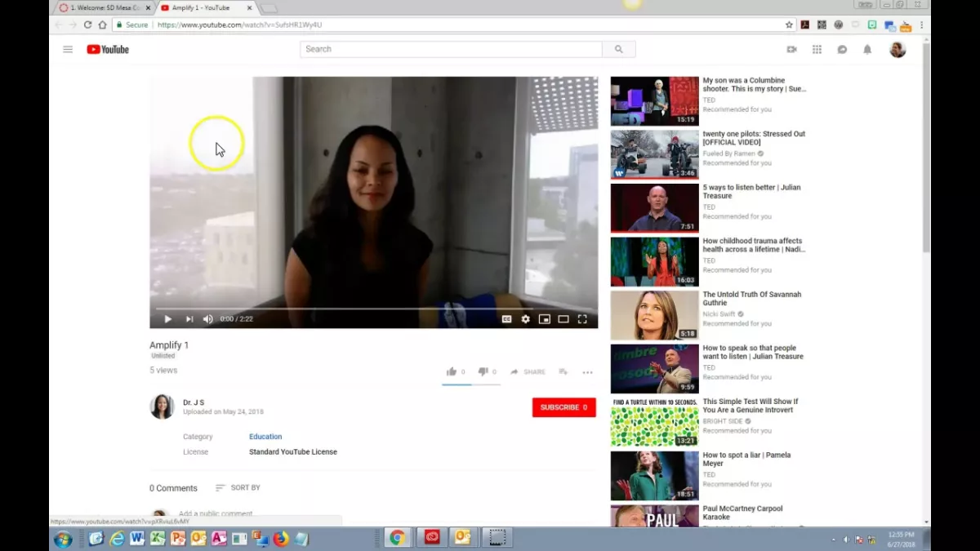Open the more actions ellipsis below the video
Image resolution: width=980 pixels, height=551 pixels.
(587, 371)
